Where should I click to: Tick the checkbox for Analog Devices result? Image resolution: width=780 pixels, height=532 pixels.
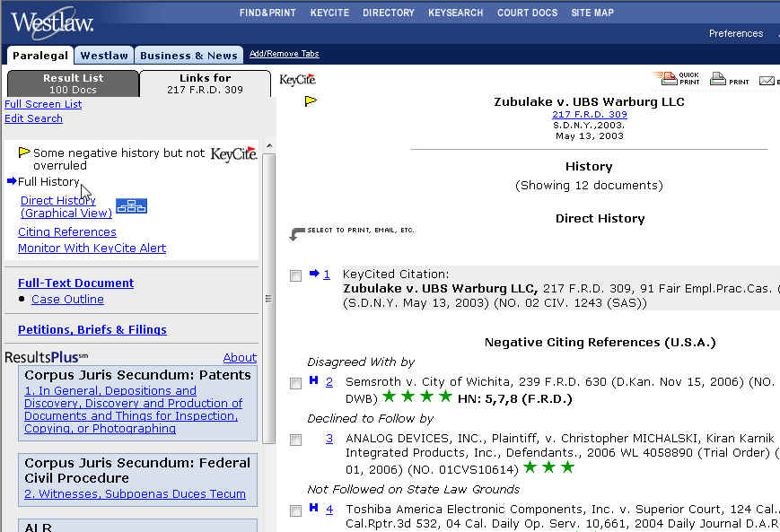tap(295, 440)
